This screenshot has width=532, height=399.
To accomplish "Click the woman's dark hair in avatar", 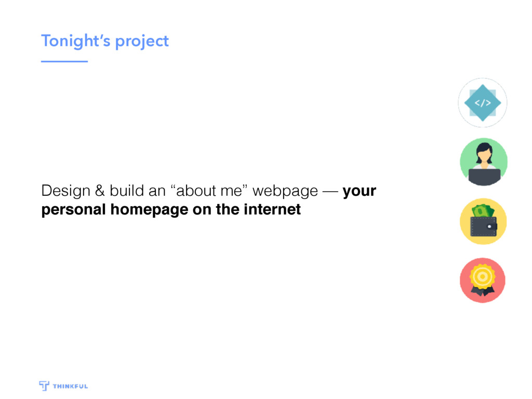I will pyautogui.click(x=484, y=151).
